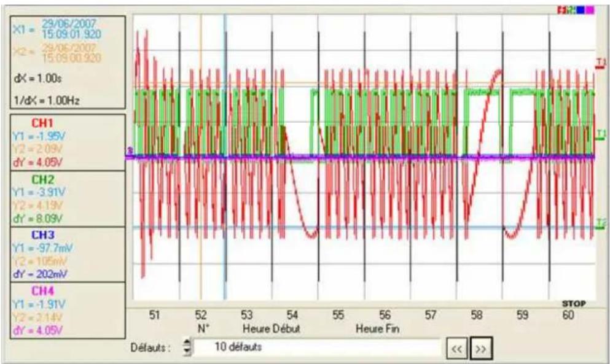Image resolution: width=610 pixels, height=364 pixels.
Task: Click time axis label 53
Action: pyautogui.click(x=247, y=315)
